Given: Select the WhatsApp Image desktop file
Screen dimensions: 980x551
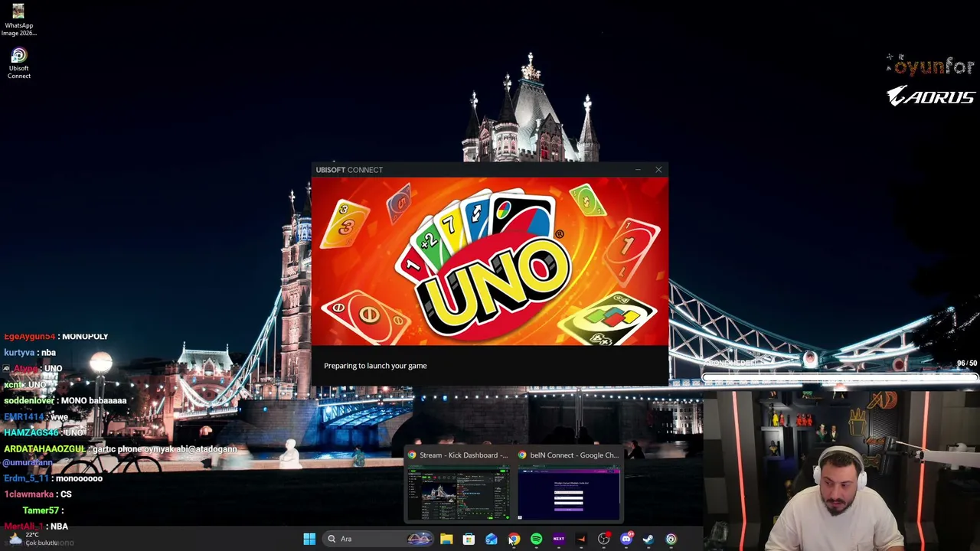Looking at the screenshot, I should [18, 20].
